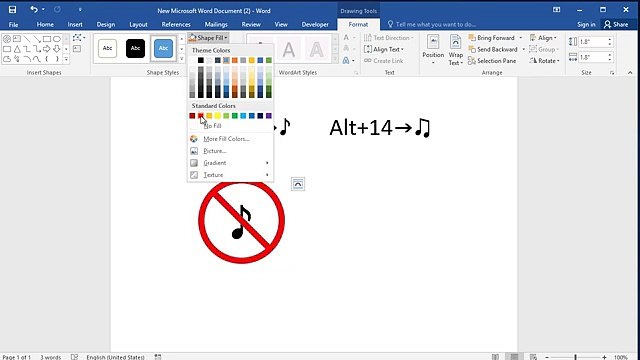Click the More Fill Colors palette icon

(194, 139)
